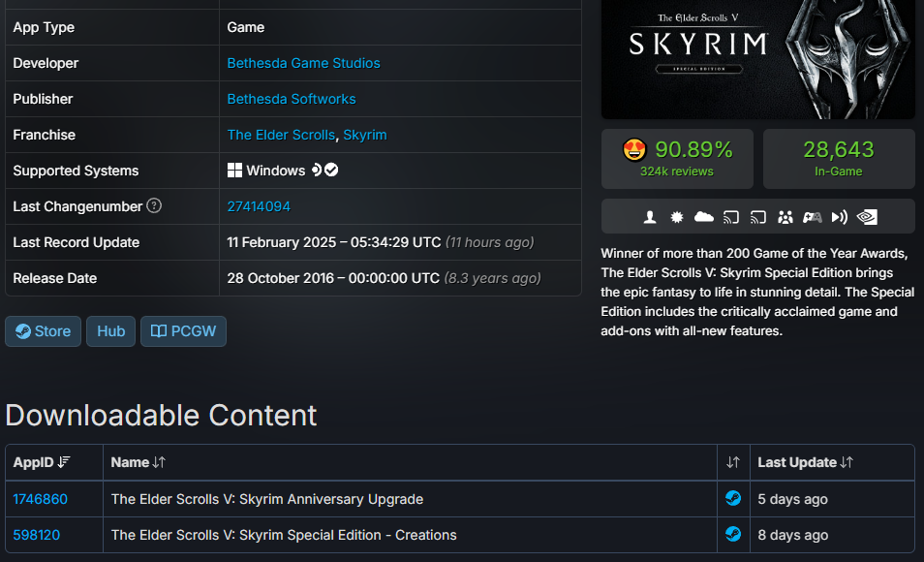Sort the DLC table by Name
Image resolution: width=924 pixels, height=562 pixels.
(x=139, y=462)
